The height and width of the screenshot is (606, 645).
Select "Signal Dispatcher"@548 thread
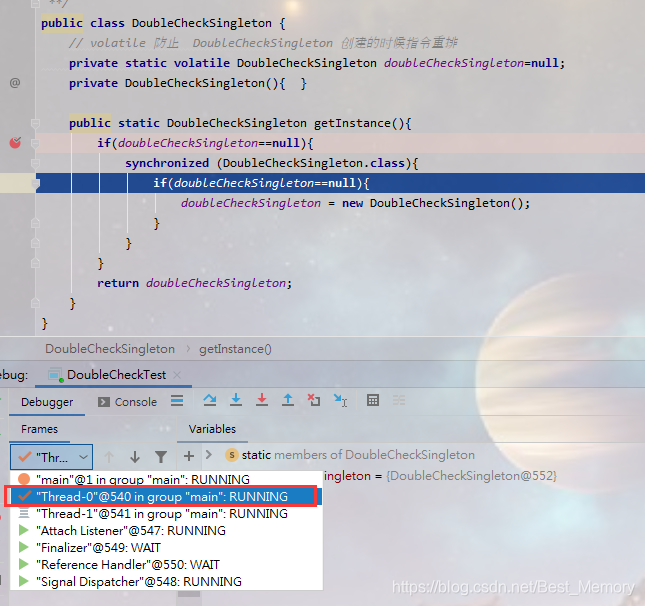(166, 582)
